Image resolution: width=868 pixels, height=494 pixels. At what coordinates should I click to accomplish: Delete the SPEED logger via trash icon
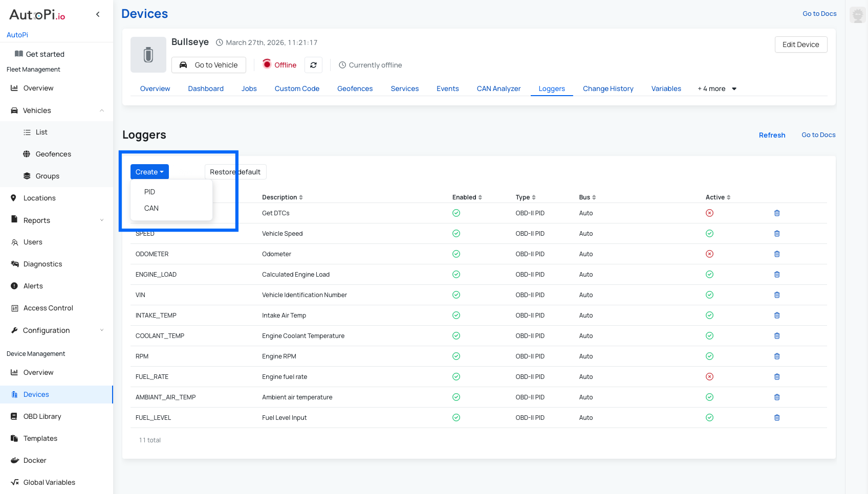click(x=777, y=233)
